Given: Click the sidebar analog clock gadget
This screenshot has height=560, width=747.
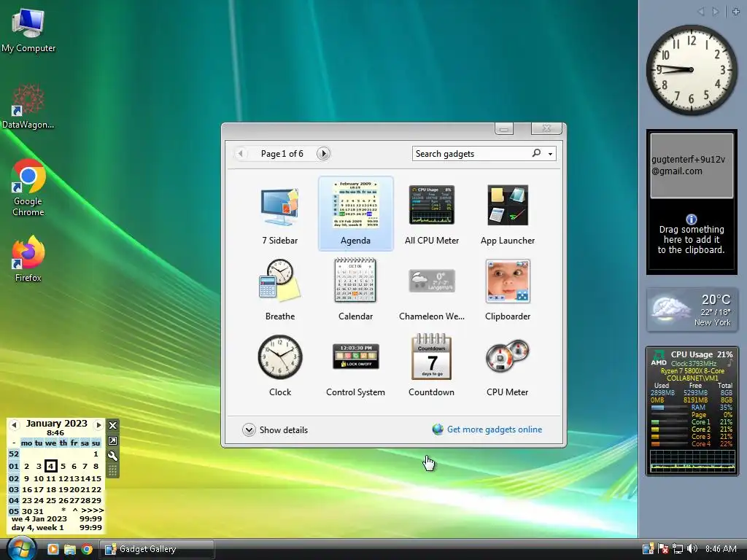Looking at the screenshot, I should point(692,70).
